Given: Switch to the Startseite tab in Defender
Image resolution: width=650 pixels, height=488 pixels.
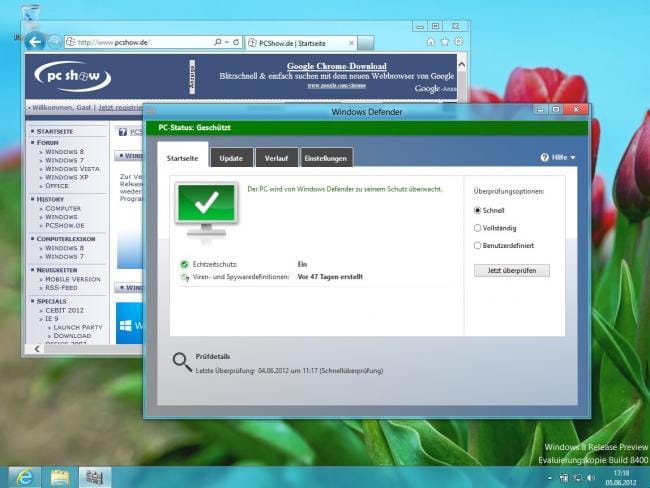Looking at the screenshot, I should [x=182, y=158].
